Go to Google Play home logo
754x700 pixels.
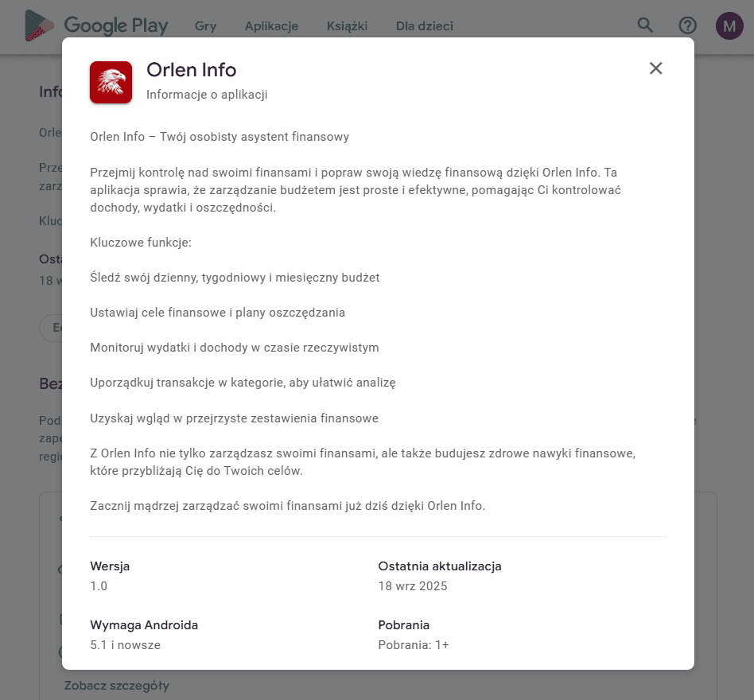pos(97,25)
